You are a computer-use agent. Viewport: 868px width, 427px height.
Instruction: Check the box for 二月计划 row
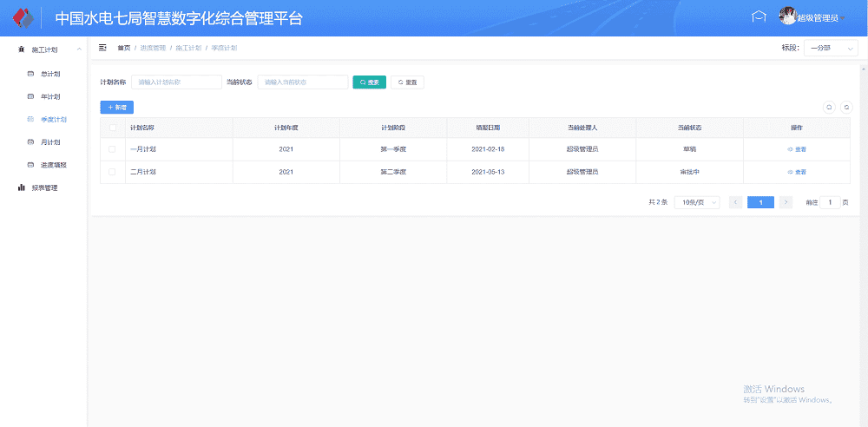(x=112, y=172)
